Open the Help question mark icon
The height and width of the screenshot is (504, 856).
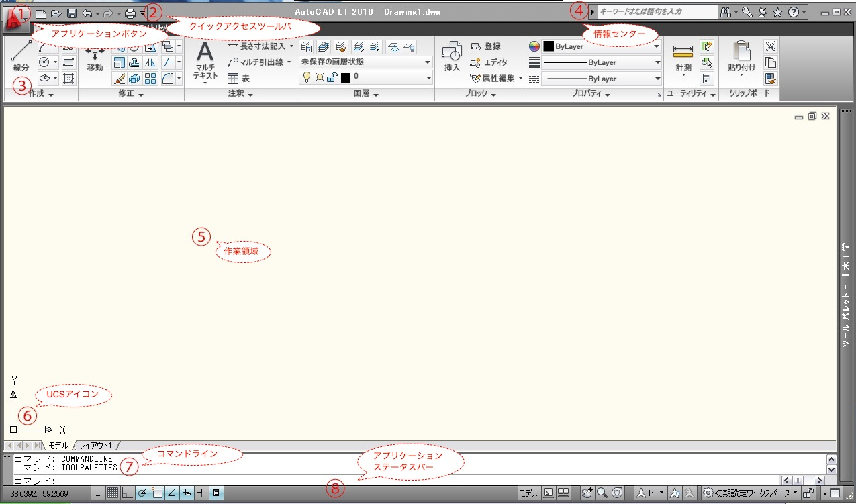[794, 12]
